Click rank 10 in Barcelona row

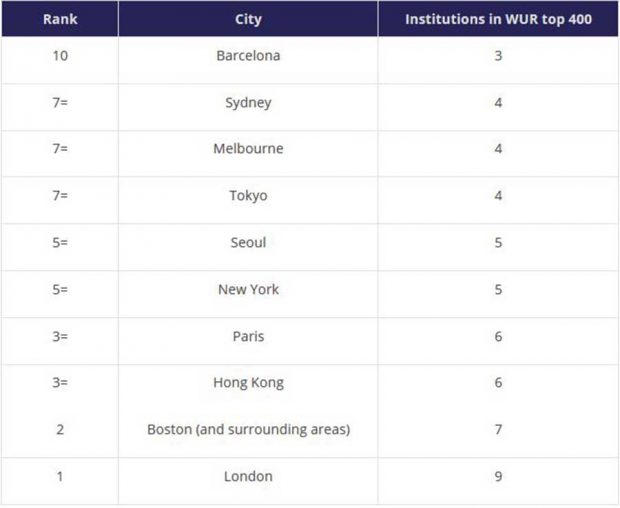[x=60, y=56]
